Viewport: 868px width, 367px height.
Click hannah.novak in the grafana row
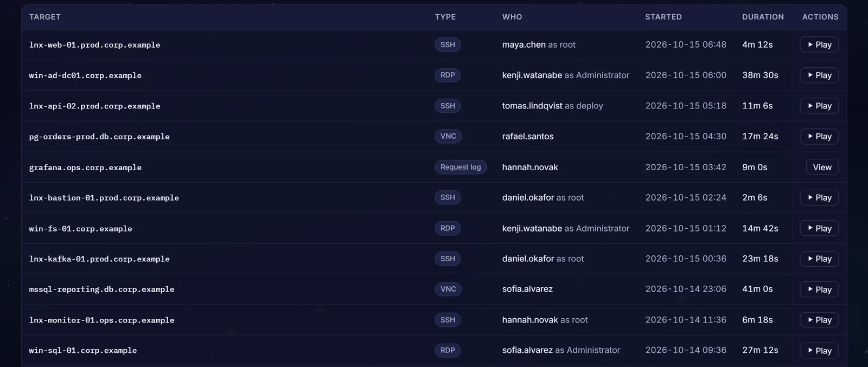pyautogui.click(x=530, y=167)
